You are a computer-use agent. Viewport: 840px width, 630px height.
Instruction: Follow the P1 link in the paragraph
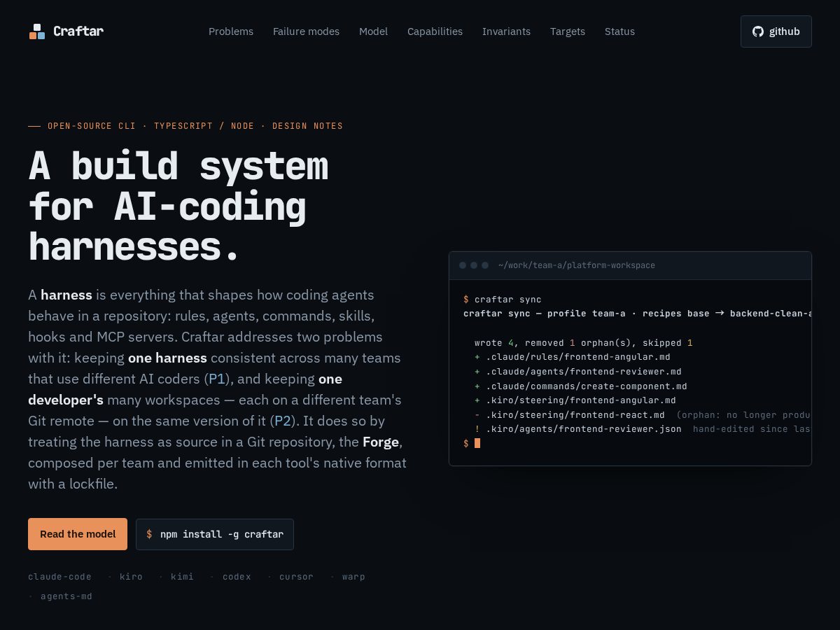[x=216, y=379]
